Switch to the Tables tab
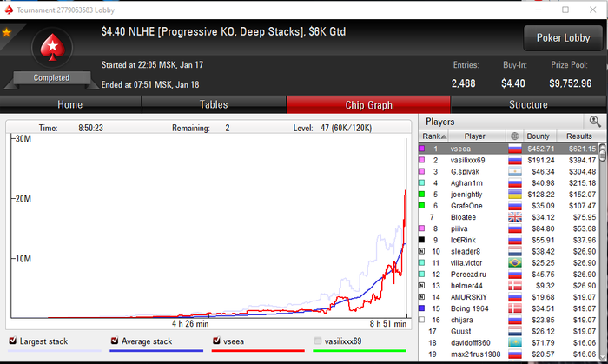The height and width of the screenshot is (364, 608). coord(214,104)
